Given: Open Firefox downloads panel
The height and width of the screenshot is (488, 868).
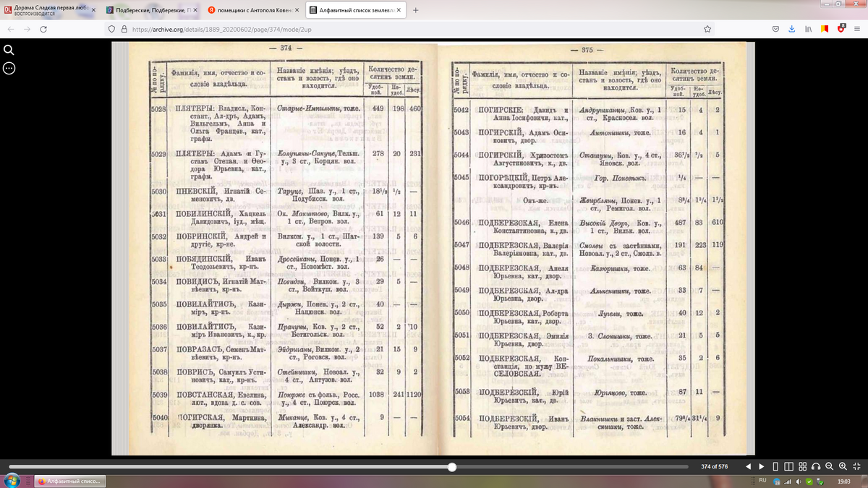Looking at the screenshot, I should click(792, 29).
